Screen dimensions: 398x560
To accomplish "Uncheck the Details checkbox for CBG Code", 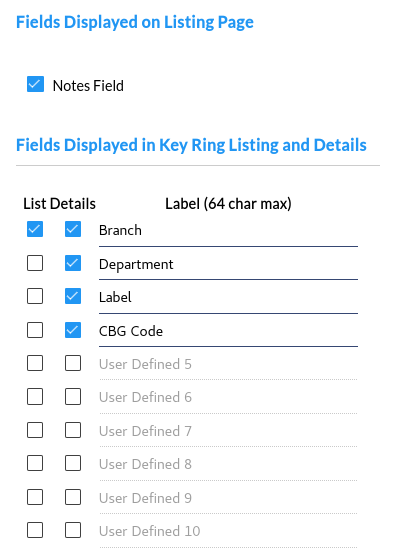I will click(73, 330).
